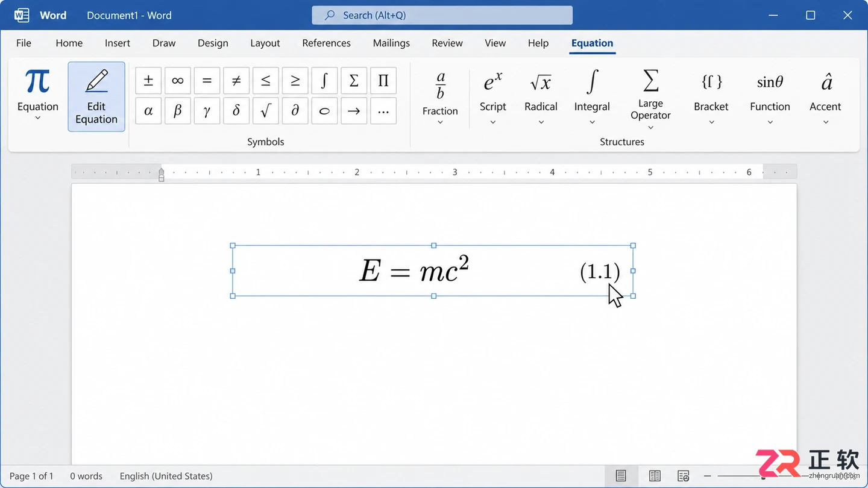This screenshot has height=488, width=868.
Task: Insert the infinity symbol
Action: pyautogui.click(x=178, y=81)
